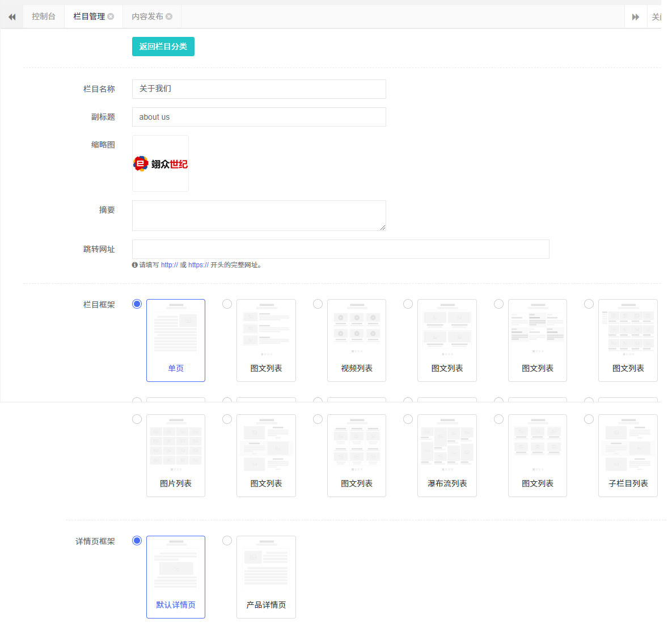This screenshot has width=672, height=635.
Task: Click the 栏目名称 input field
Action: click(x=259, y=89)
